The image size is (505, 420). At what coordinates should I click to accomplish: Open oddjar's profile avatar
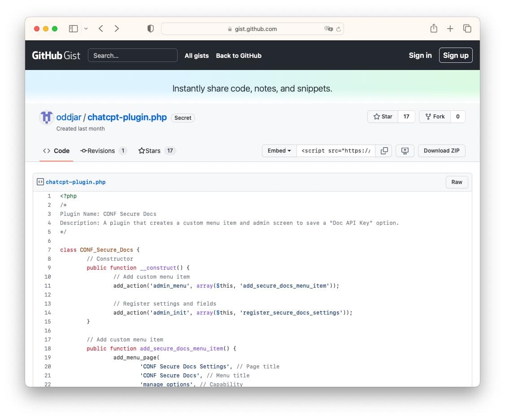pyautogui.click(x=45, y=117)
